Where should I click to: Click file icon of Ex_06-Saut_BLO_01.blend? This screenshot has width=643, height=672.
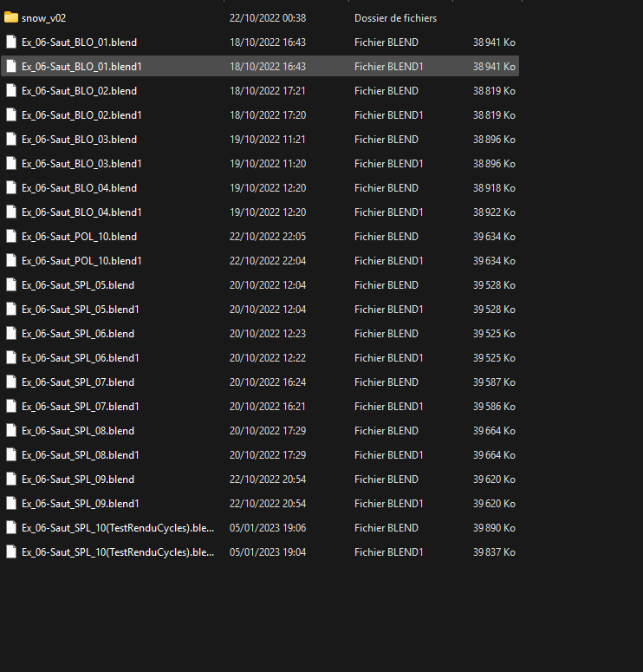tap(11, 42)
